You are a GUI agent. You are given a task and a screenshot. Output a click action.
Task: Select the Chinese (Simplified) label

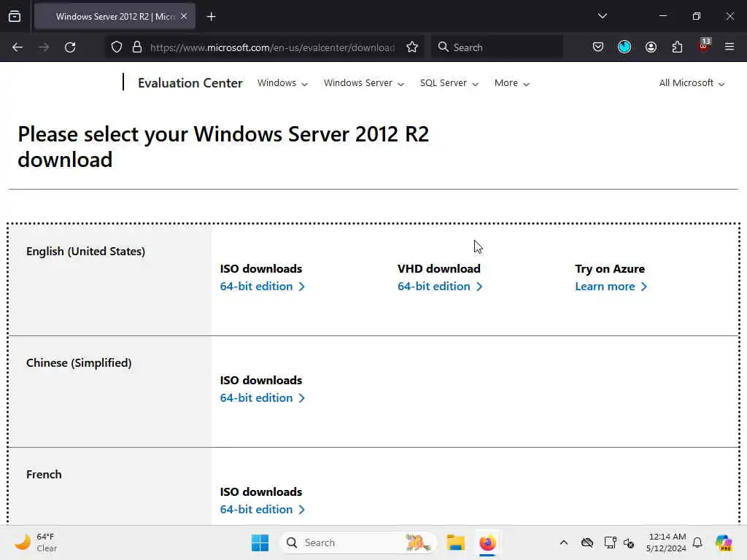(x=79, y=363)
